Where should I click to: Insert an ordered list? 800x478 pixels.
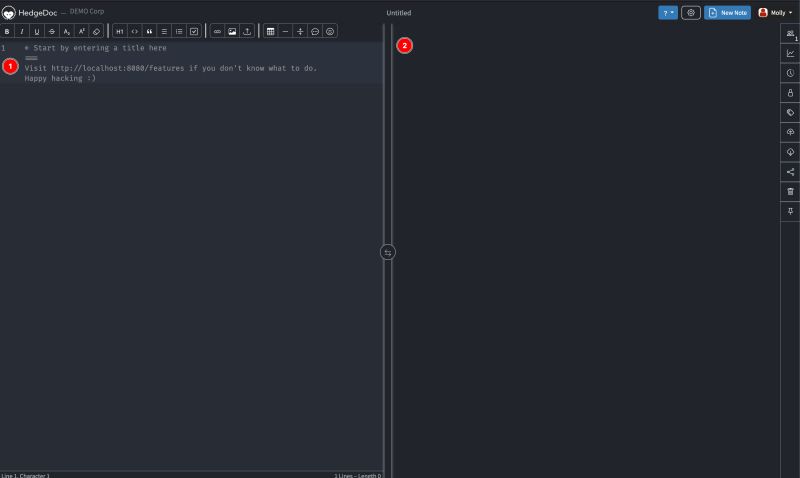179,32
